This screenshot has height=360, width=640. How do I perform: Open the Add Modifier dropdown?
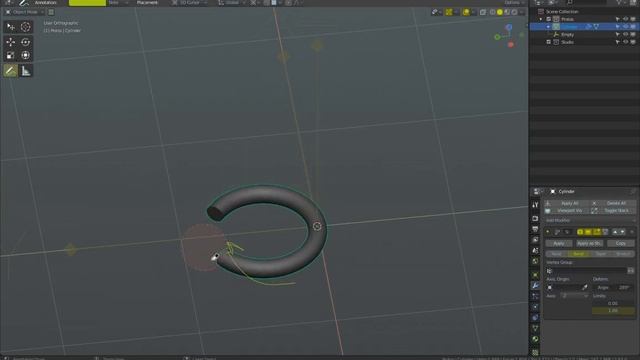tap(590, 220)
